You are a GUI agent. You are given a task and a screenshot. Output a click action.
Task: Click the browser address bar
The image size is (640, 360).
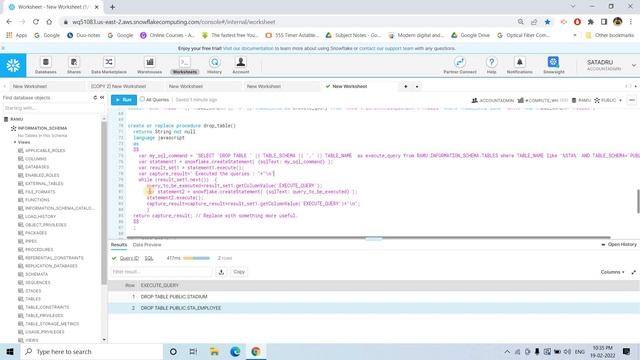click(x=286, y=22)
